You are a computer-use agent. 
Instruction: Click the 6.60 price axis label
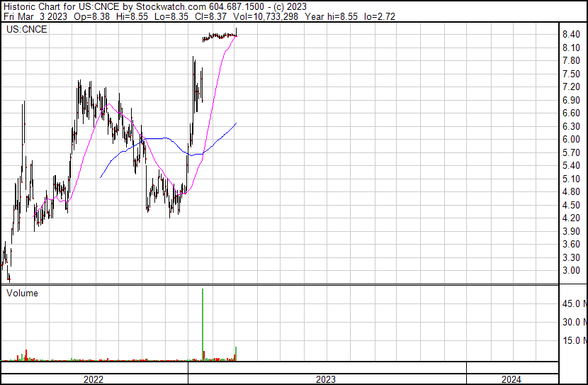571,113
